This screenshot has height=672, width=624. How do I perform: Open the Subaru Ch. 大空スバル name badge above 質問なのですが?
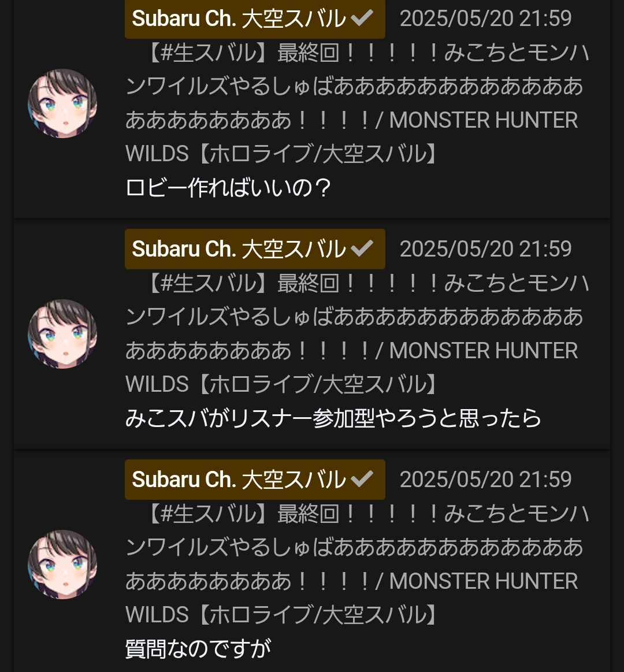click(x=255, y=480)
